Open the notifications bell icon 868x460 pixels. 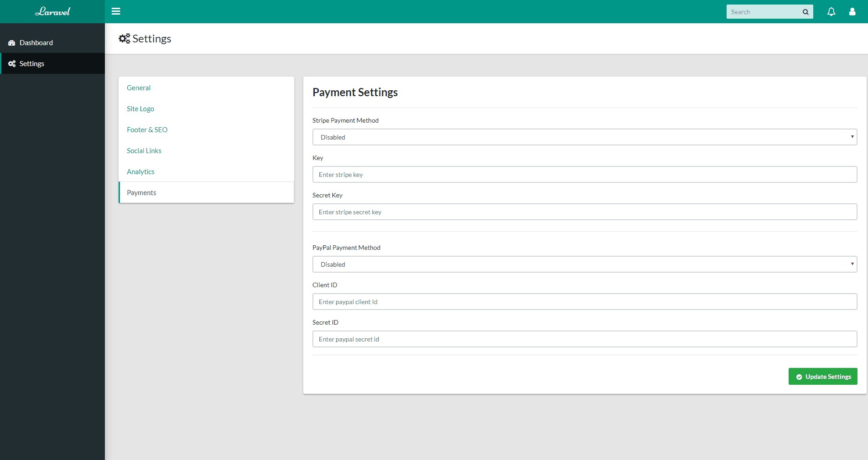coord(831,11)
